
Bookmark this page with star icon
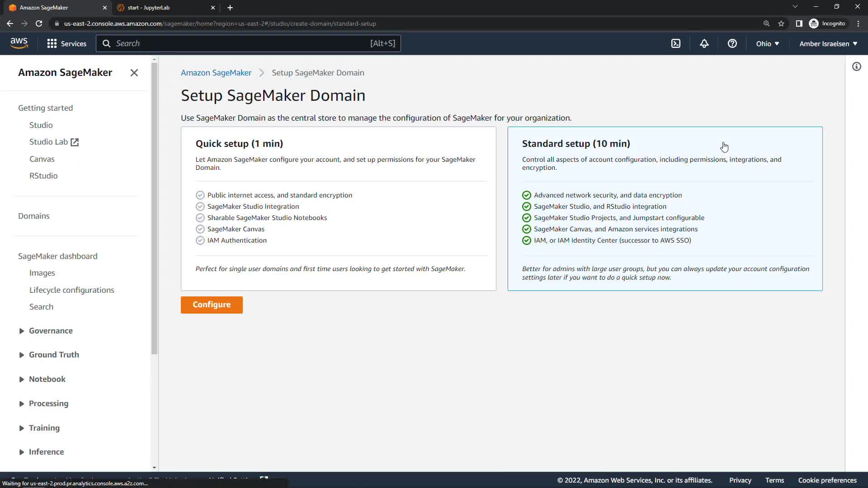tap(781, 23)
